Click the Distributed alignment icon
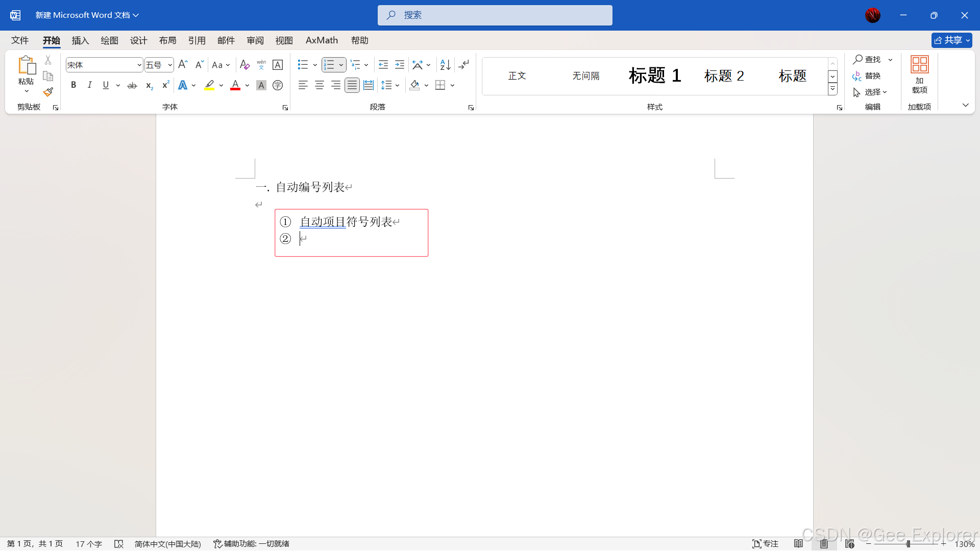Screen dimensions: 980x551 369,85
